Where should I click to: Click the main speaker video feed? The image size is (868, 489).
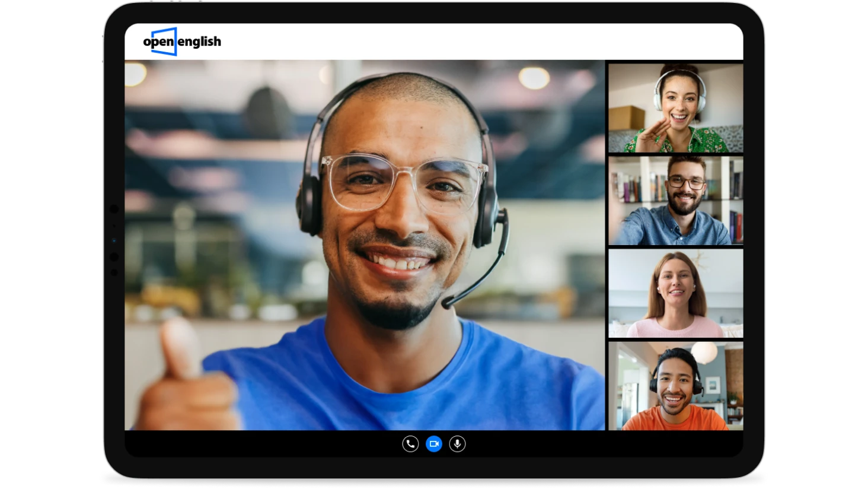coord(365,244)
